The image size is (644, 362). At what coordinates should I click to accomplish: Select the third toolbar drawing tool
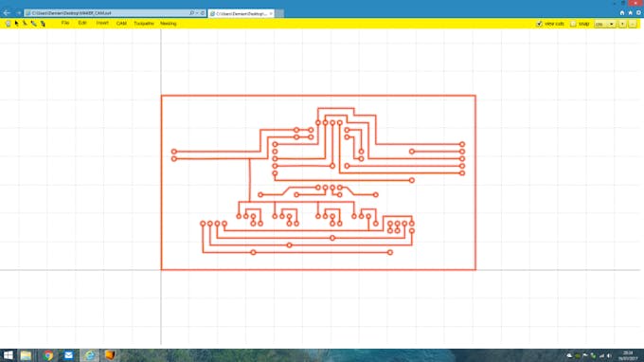25,24
